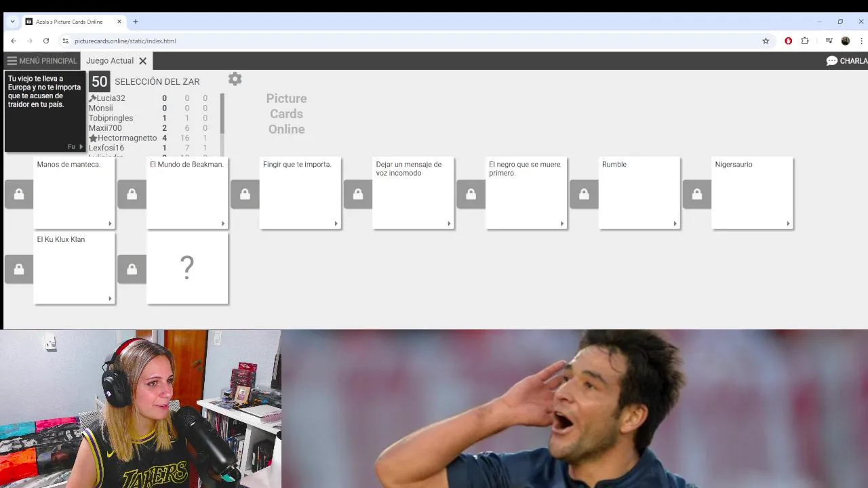Expand arrow on Dejar un mensaje card

[x=449, y=224]
